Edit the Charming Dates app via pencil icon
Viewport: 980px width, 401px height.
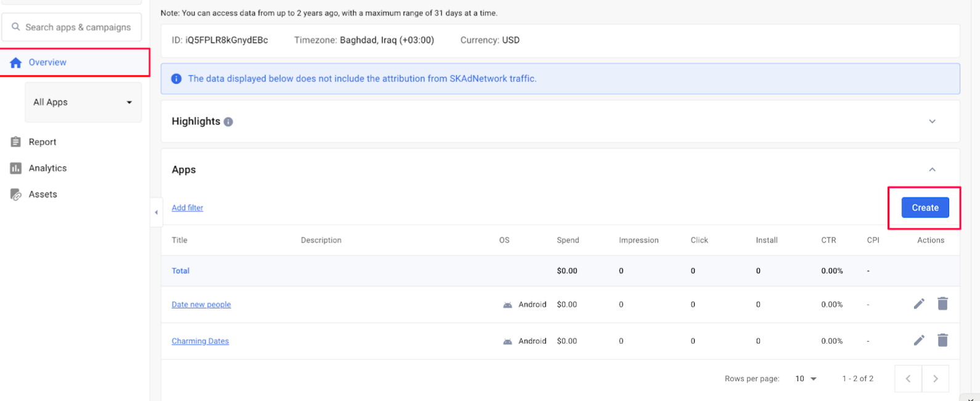click(x=919, y=340)
